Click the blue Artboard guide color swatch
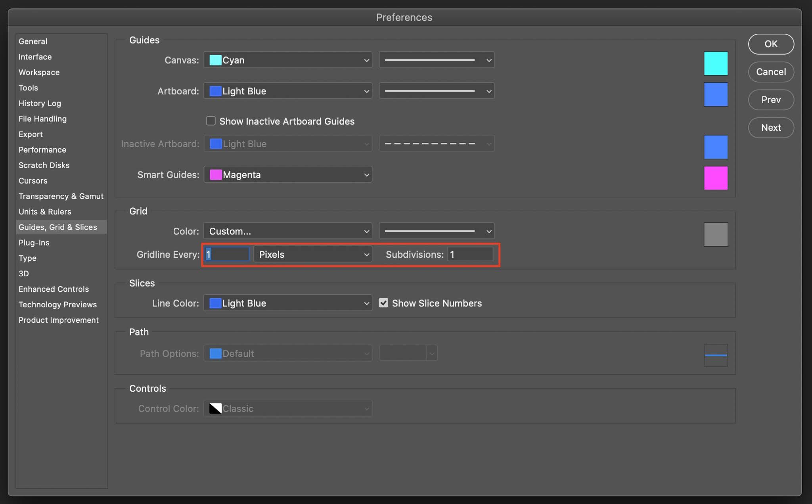Image resolution: width=812 pixels, height=504 pixels. tap(715, 94)
